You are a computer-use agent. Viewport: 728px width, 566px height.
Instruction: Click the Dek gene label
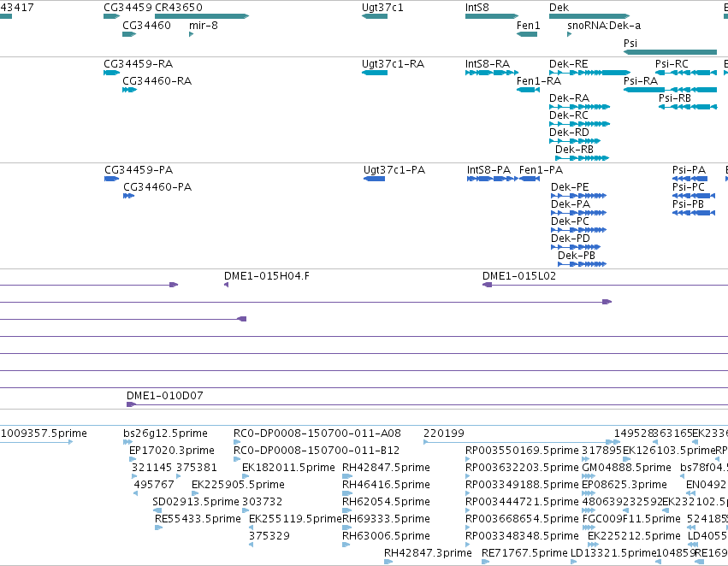pos(559,8)
